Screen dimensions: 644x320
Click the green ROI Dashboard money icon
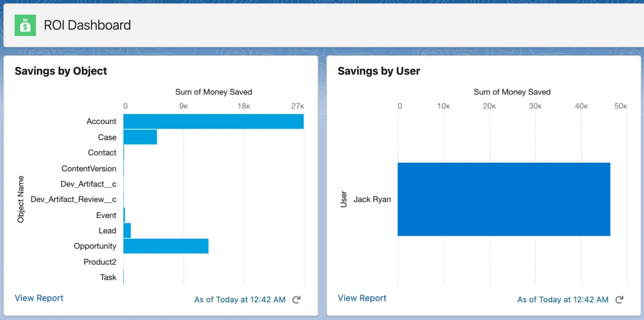(x=25, y=25)
